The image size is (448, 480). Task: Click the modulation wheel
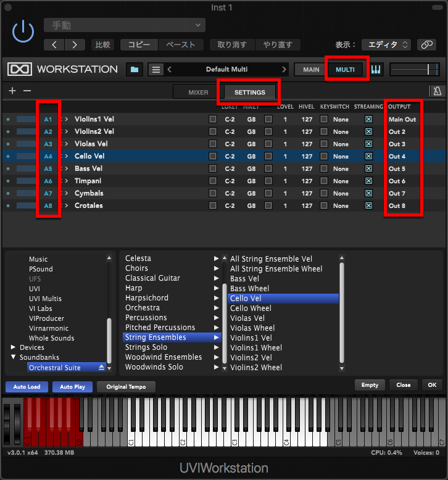pos(17,424)
